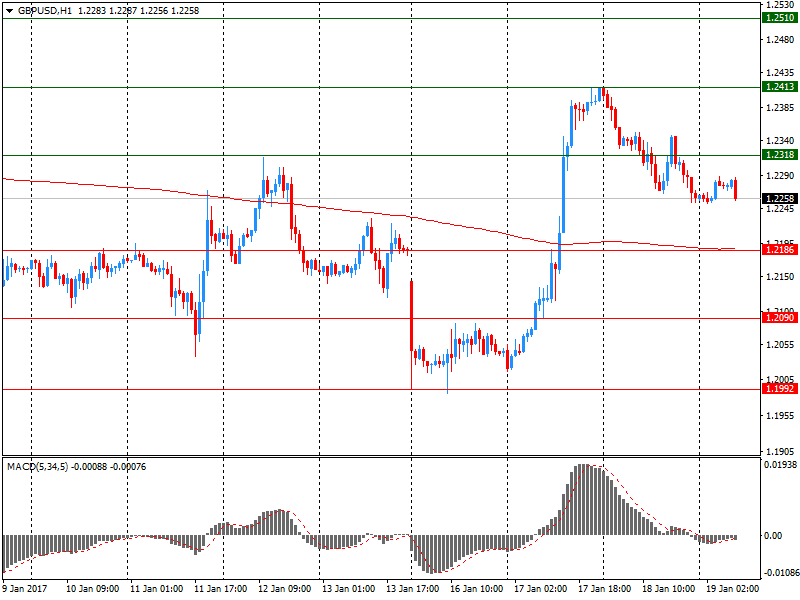Select the MACD zero level 0.00 label
Image resolution: width=800 pixels, height=600 pixels.
pyautogui.click(x=773, y=536)
